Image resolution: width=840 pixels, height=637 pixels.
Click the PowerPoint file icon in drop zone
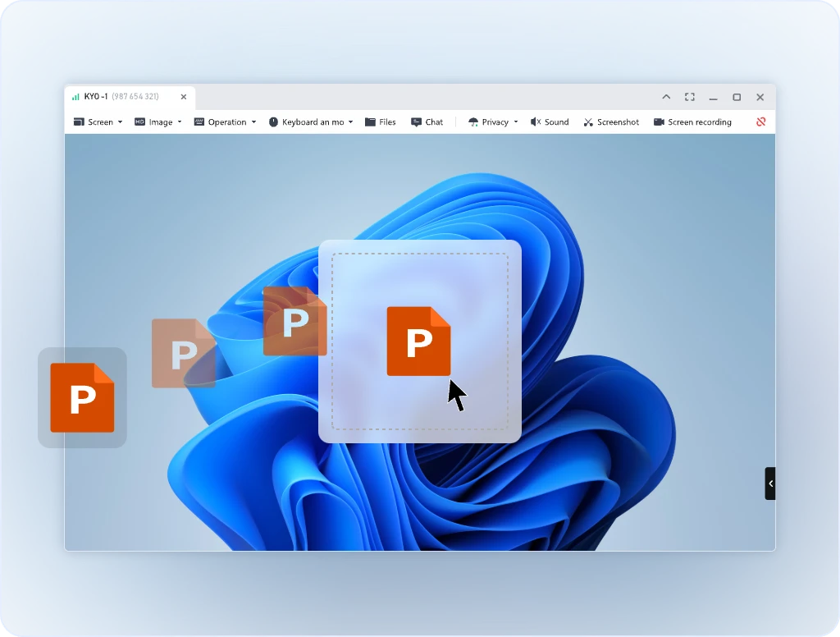pos(418,341)
